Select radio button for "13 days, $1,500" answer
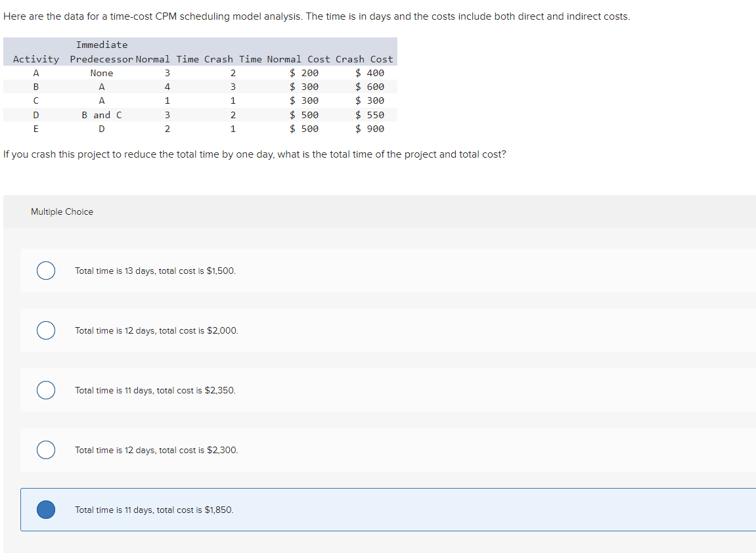Screen dimensions: 756x553 45,271
